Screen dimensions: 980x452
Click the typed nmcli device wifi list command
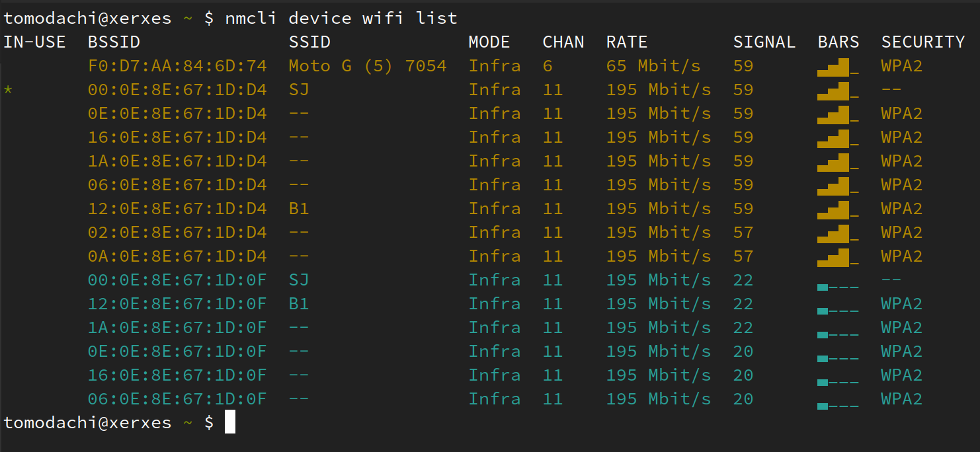[x=341, y=18]
